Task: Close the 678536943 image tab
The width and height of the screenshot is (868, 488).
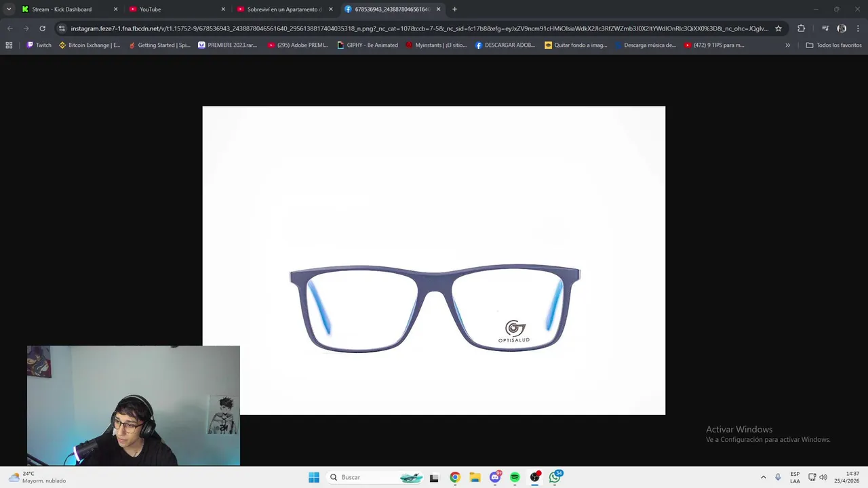Action: 439,9
